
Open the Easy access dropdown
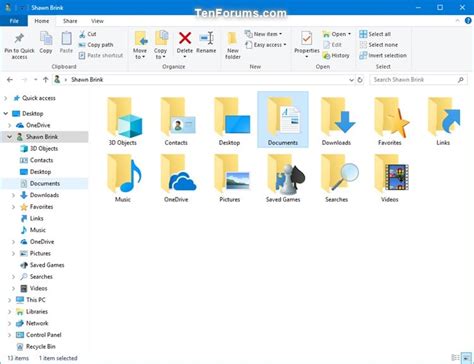tap(265, 45)
